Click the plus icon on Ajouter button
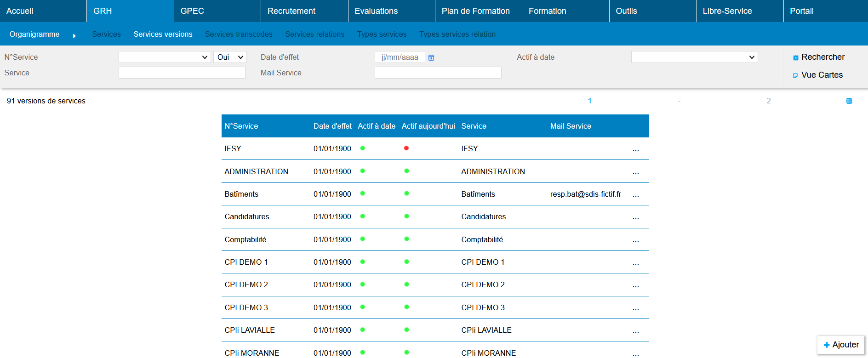This screenshot has width=868, height=358. click(827, 345)
